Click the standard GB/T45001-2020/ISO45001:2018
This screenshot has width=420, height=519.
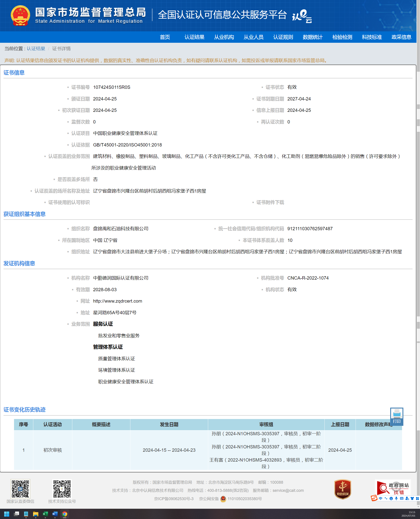click(x=128, y=145)
